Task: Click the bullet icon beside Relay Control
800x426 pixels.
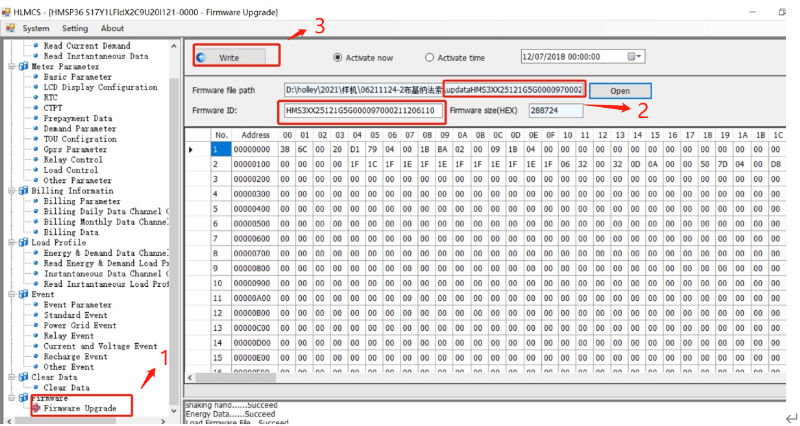Action: click(x=36, y=160)
